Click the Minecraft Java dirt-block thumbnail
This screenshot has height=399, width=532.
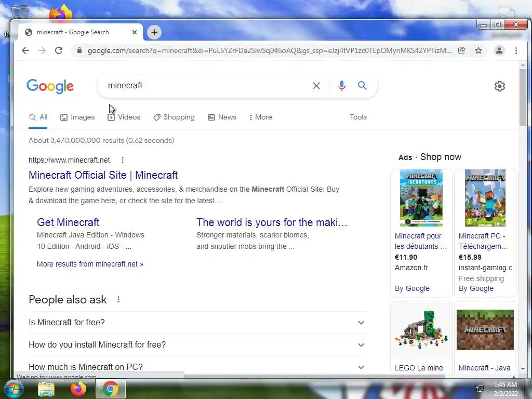(x=485, y=329)
